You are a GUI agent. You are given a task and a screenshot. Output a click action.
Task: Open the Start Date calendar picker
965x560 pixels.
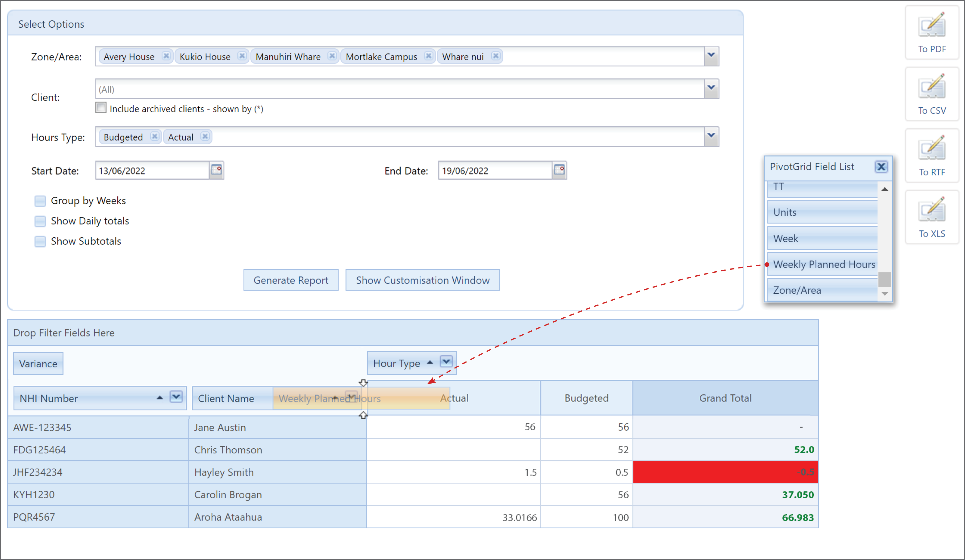217,170
